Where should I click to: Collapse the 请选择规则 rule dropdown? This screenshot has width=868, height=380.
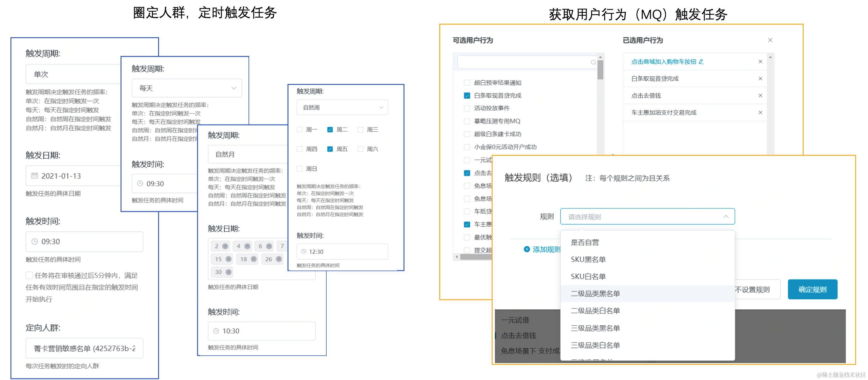tap(726, 217)
